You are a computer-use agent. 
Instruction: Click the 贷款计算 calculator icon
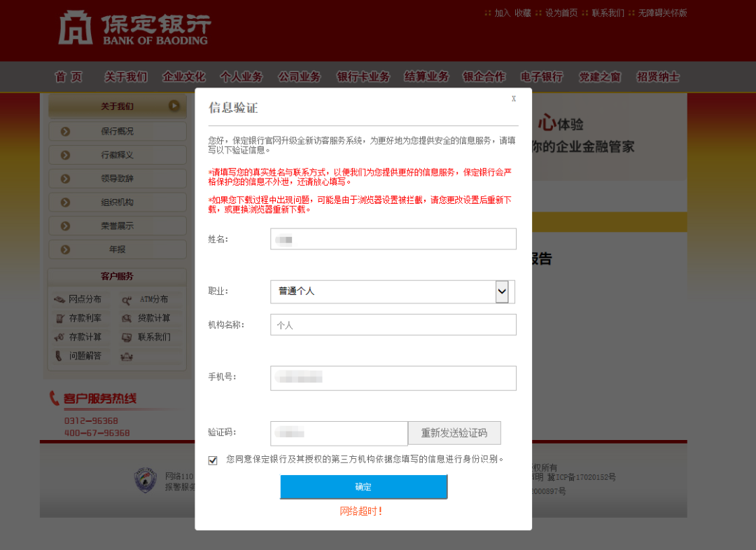127,318
